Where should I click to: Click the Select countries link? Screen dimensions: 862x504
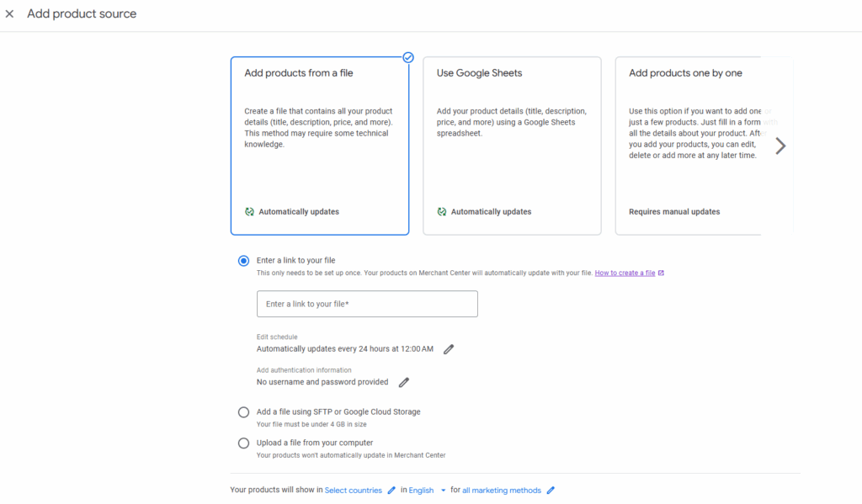pos(353,490)
